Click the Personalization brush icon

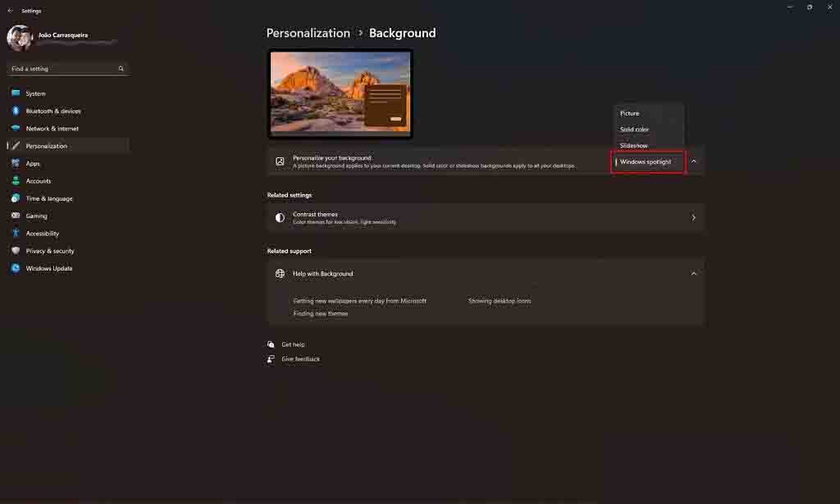(16, 146)
